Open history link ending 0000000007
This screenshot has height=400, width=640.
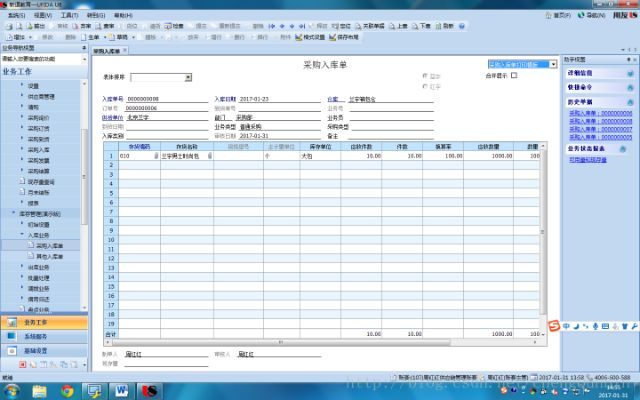click(x=600, y=129)
